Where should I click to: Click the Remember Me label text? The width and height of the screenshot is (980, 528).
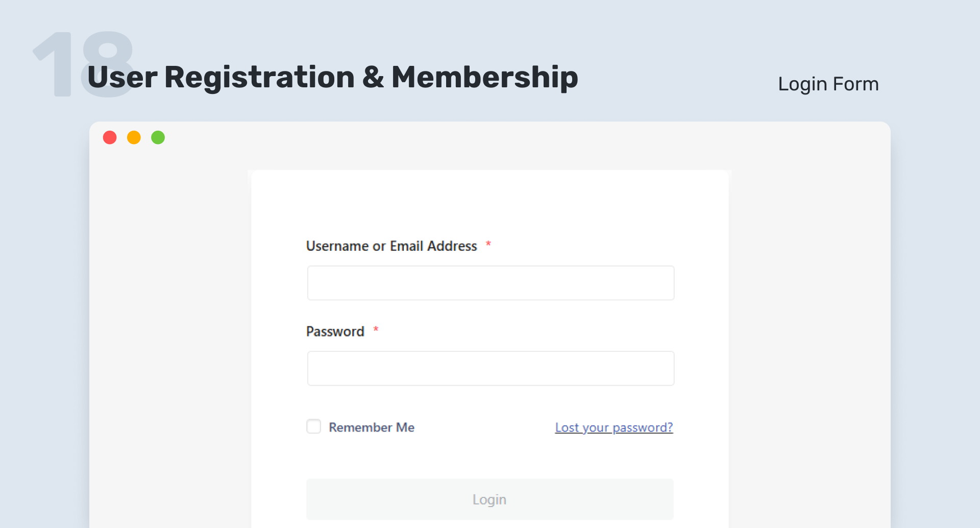[x=372, y=427]
